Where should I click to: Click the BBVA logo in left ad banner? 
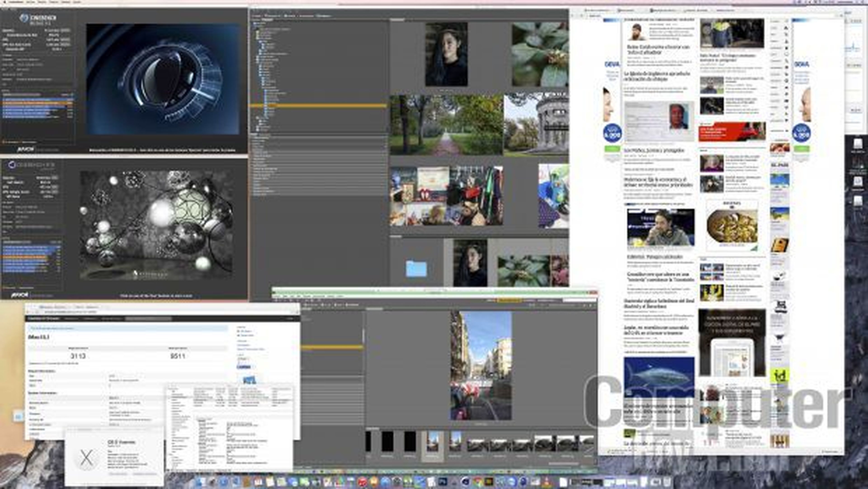612,64
